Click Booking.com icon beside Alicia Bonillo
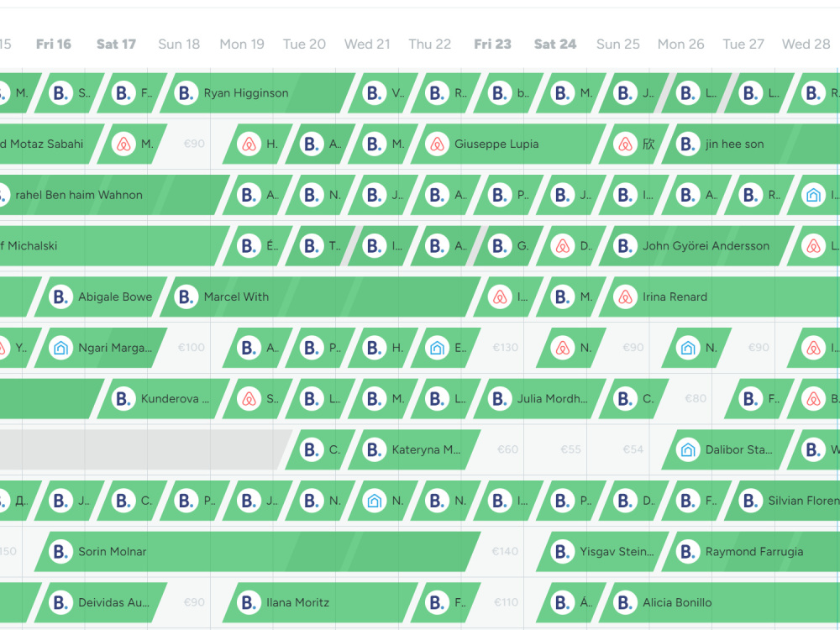 click(625, 602)
